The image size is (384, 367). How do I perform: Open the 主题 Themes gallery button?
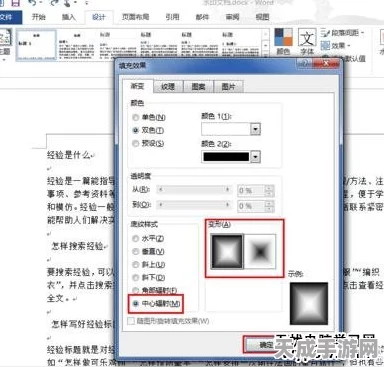[x=5, y=44]
